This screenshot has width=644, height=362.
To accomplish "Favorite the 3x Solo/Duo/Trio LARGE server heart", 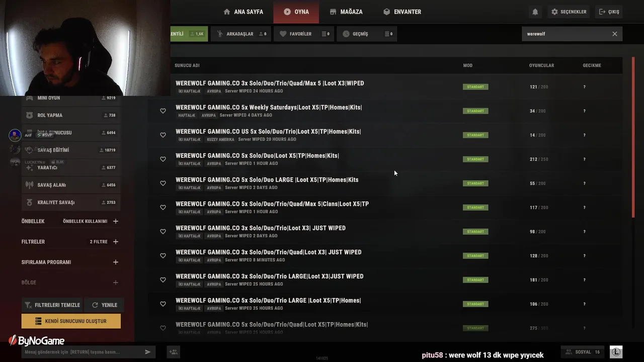I will point(163,280).
